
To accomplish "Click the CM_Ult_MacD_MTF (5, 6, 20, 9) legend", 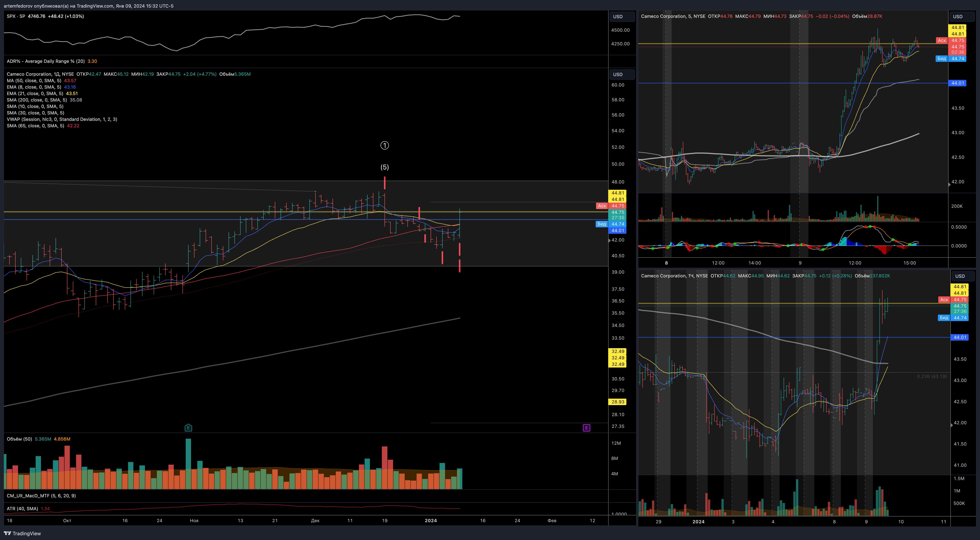I will 41,495.
